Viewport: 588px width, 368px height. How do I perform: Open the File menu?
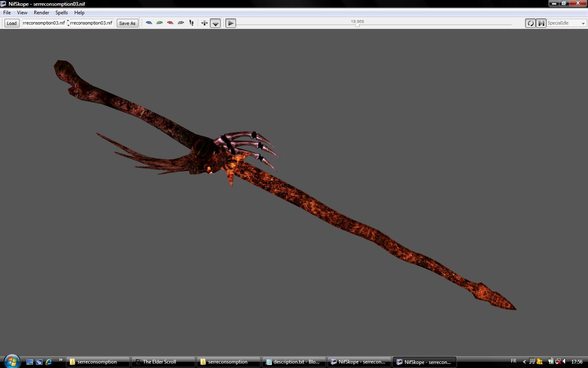pyautogui.click(x=7, y=13)
